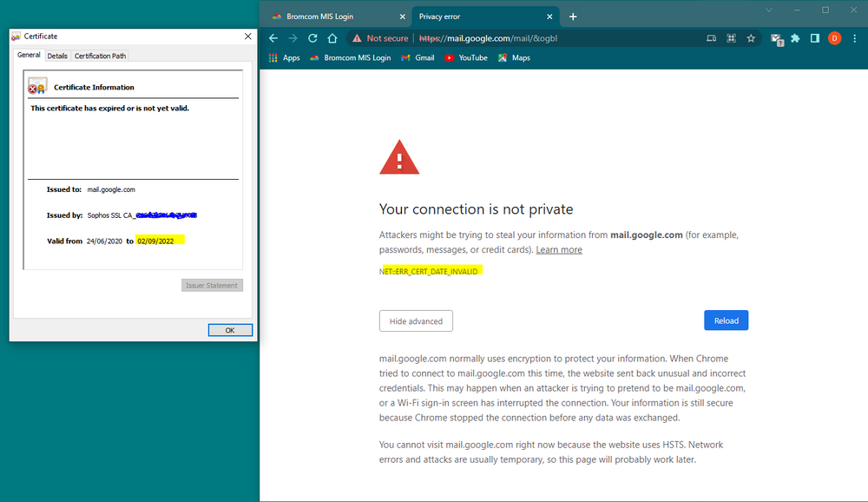Image resolution: width=868 pixels, height=502 pixels.
Task: Click the blue Reload button
Action: tap(726, 320)
